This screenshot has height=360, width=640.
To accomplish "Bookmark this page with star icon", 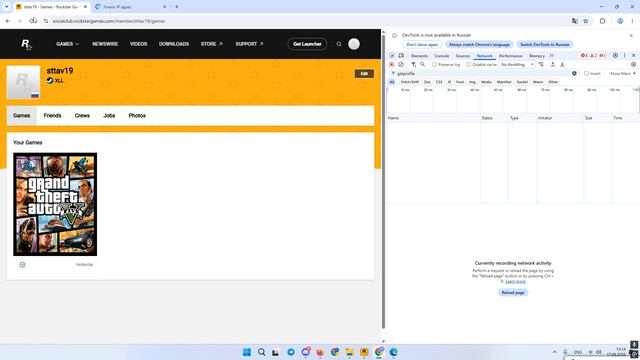I will pos(586,21).
